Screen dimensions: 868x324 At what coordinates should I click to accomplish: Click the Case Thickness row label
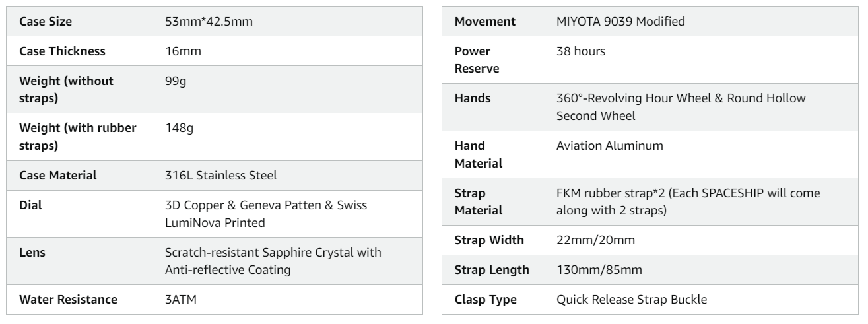(x=62, y=51)
